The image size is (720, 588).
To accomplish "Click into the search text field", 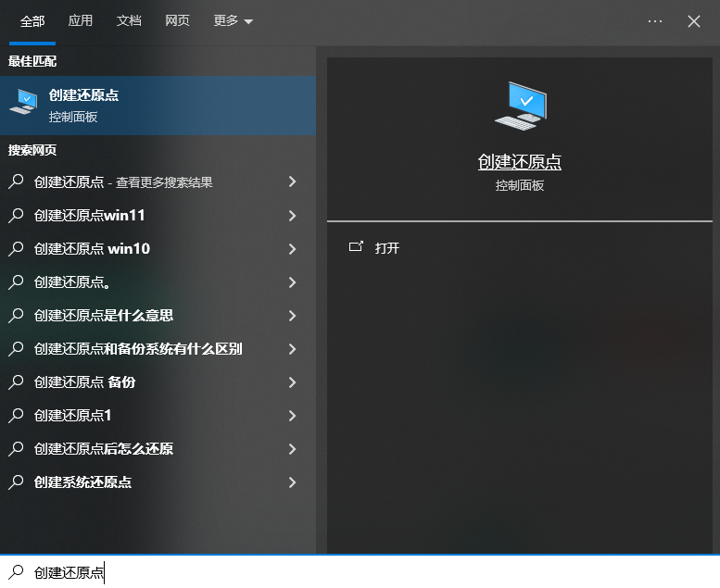I will (x=371, y=572).
